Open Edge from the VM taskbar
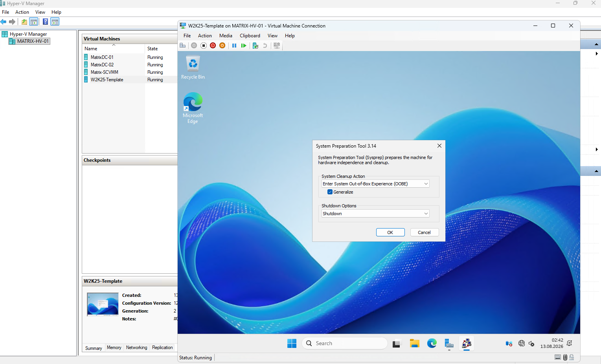This screenshot has height=364, width=601. pyautogui.click(x=432, y=344)
